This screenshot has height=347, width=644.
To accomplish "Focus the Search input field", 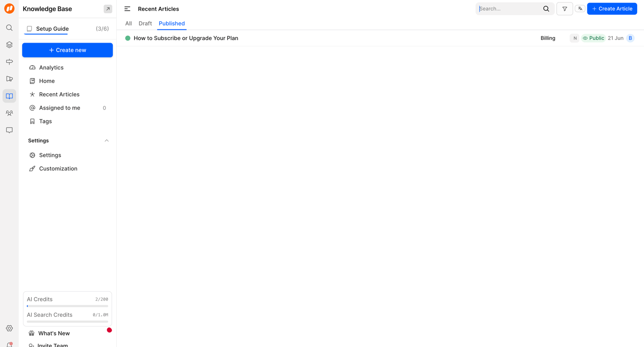I will coord(509,9).
